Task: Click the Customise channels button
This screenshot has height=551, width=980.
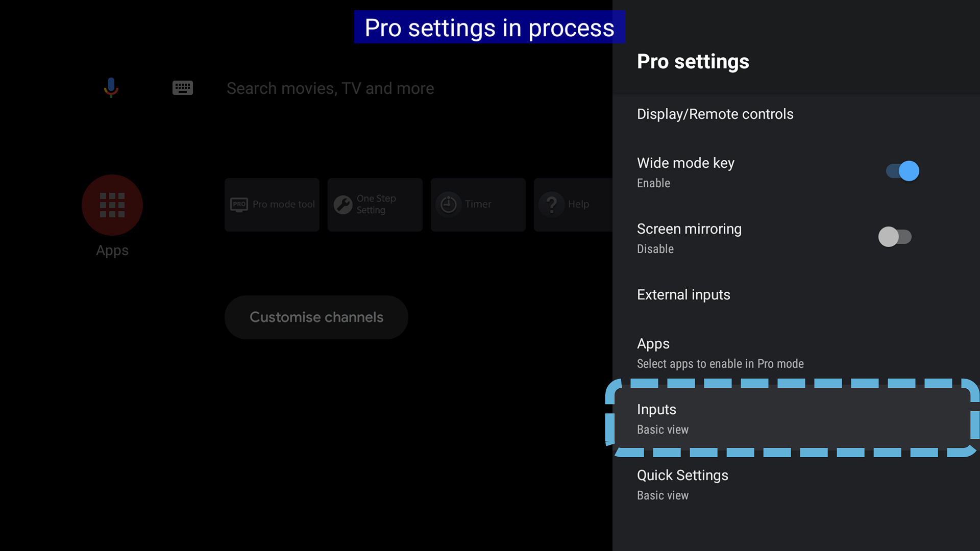Action: coord(316,317)
